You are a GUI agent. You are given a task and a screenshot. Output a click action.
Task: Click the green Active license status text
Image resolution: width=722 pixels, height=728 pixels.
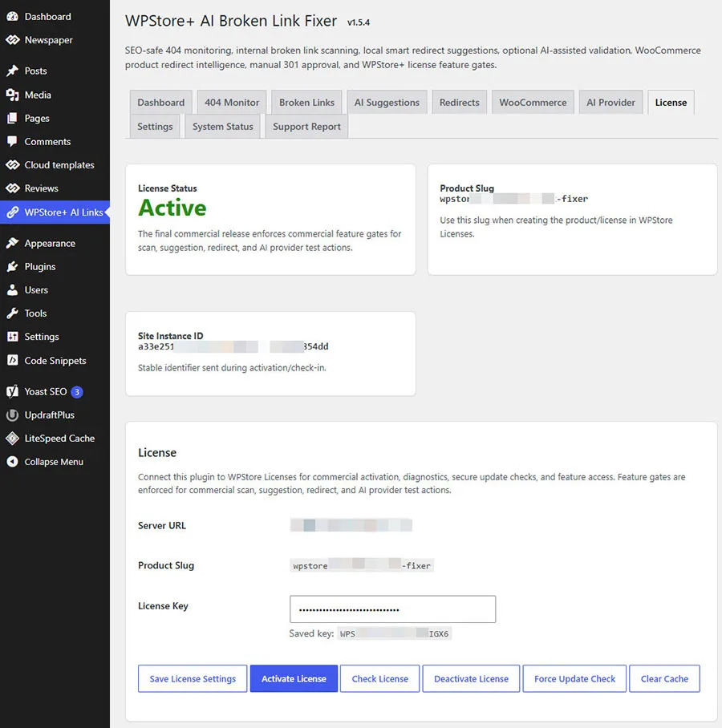click(172, 208)
